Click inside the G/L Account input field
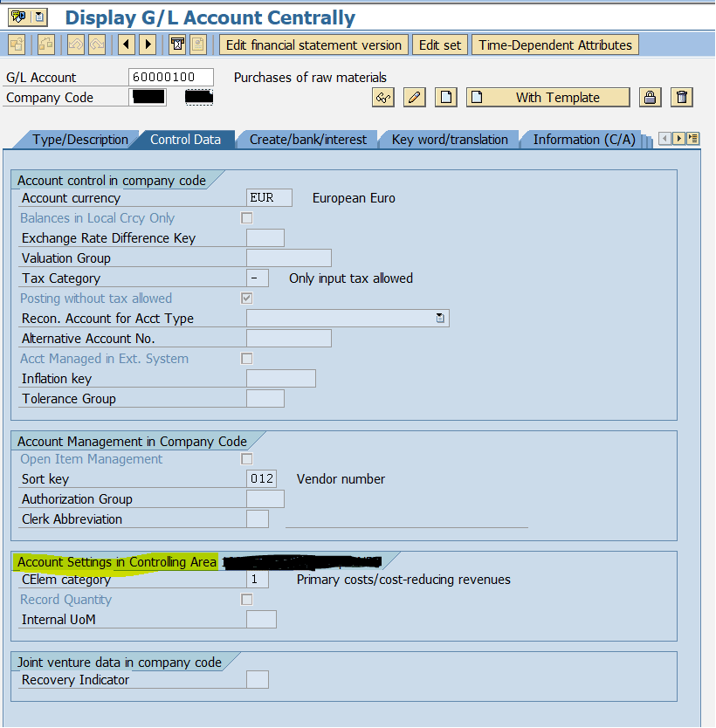Viewport: 716px width, 728px height. (170, 77)
